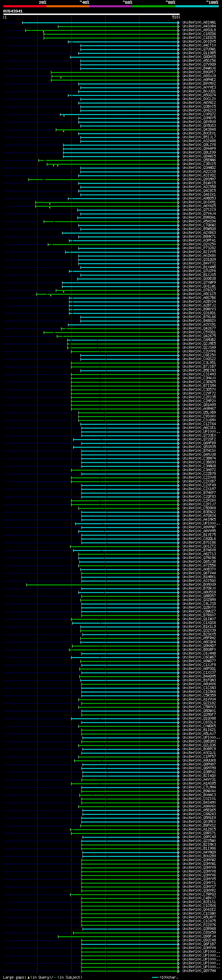Choose hit UniRef100_C5YDD1
This screenshot has width=222, height=980.
click(x=199, y=332)
